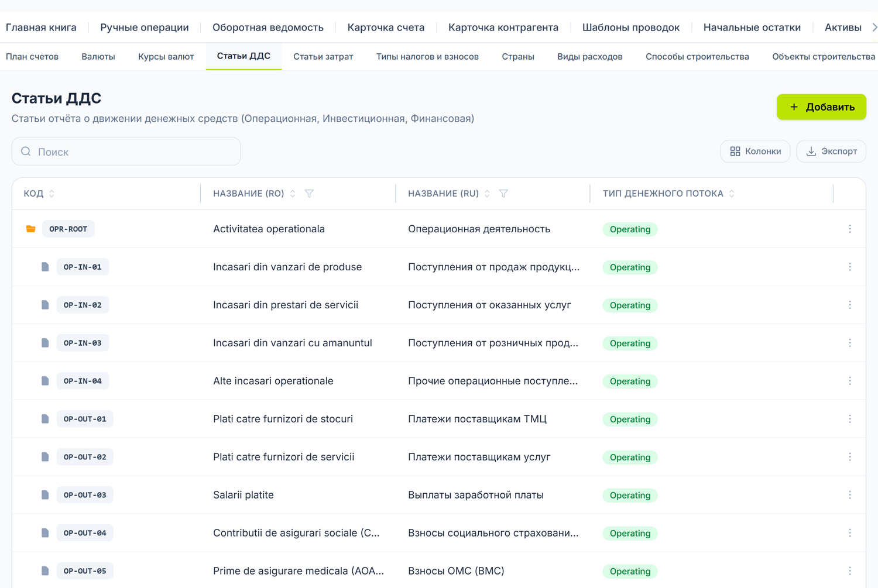
Task: Open the Колонки column chooser
Action: point(755,152)
